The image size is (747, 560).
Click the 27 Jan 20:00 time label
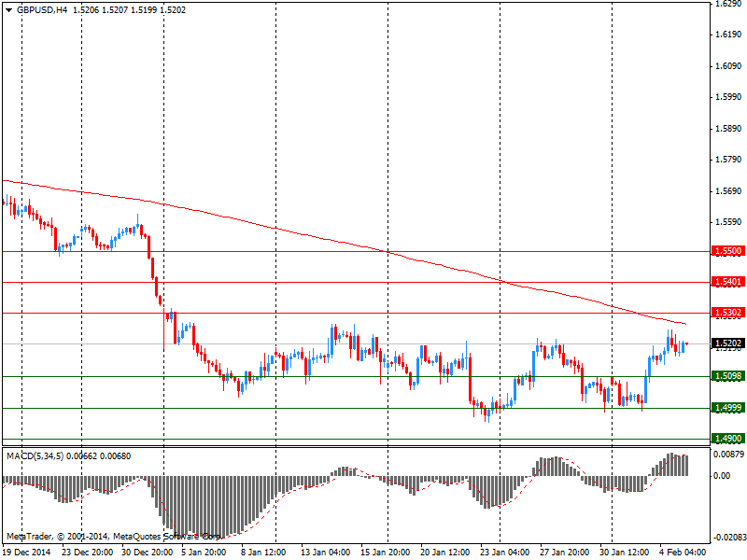(565, 553)
